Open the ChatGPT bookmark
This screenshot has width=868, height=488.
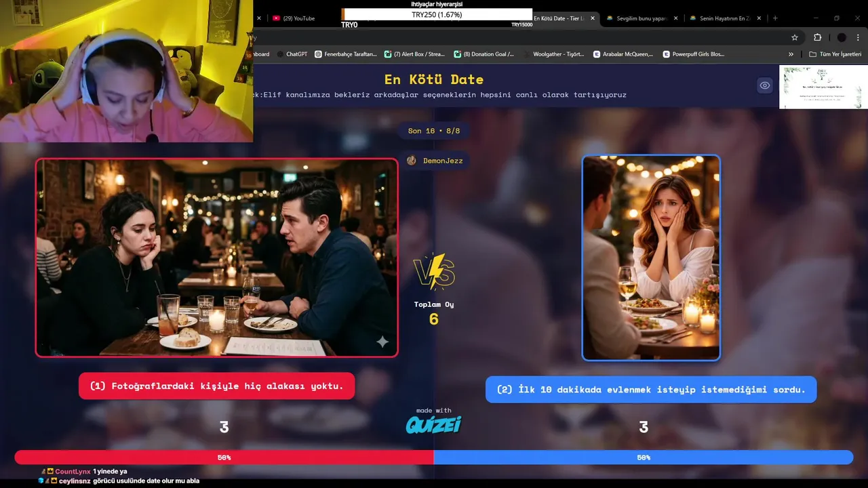[x=292, y=54]
